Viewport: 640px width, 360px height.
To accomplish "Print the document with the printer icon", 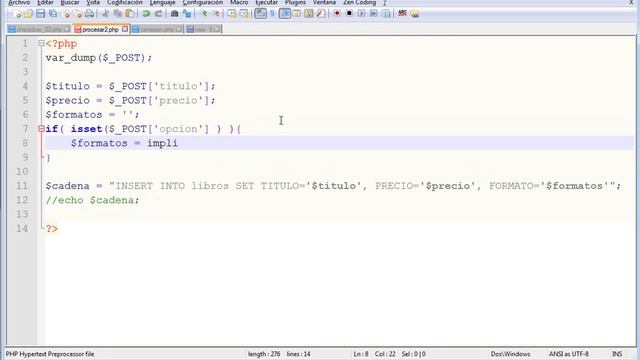I will pos(89,14).
